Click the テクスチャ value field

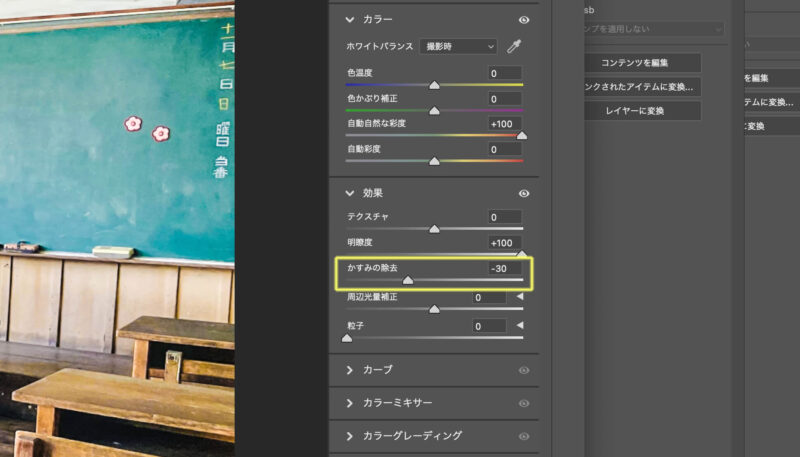[x=505, y=217]
